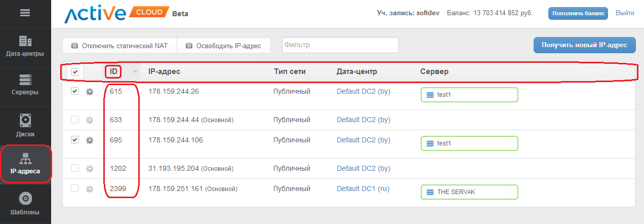Viewport: 644px width, 224px height.
Task: Open the Data Centers section icon
Action: pyautogui.click(x=25, y=42)
